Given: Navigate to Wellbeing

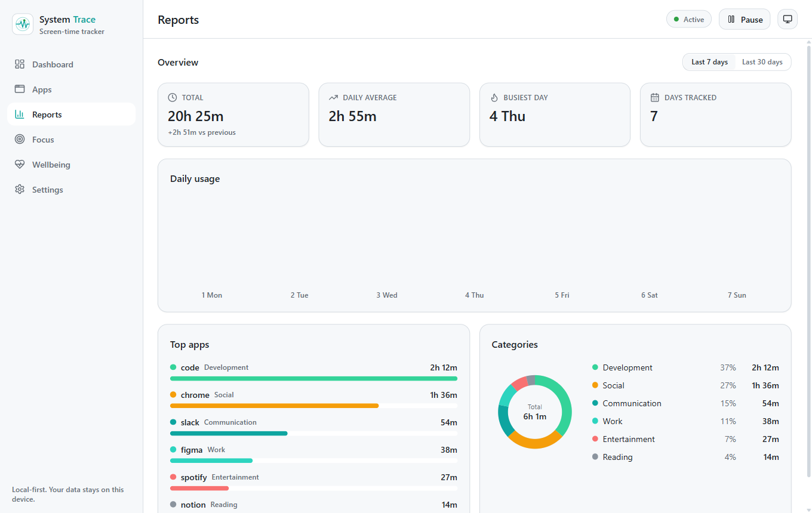Looking at the screenshot, I should [x=71, y=165].
